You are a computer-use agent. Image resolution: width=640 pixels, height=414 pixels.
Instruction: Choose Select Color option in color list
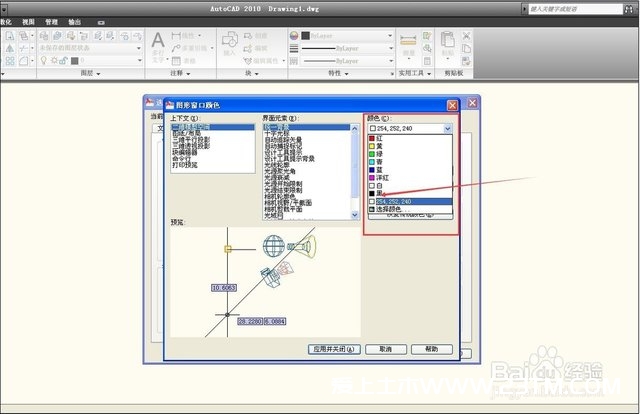click(410, 209)
